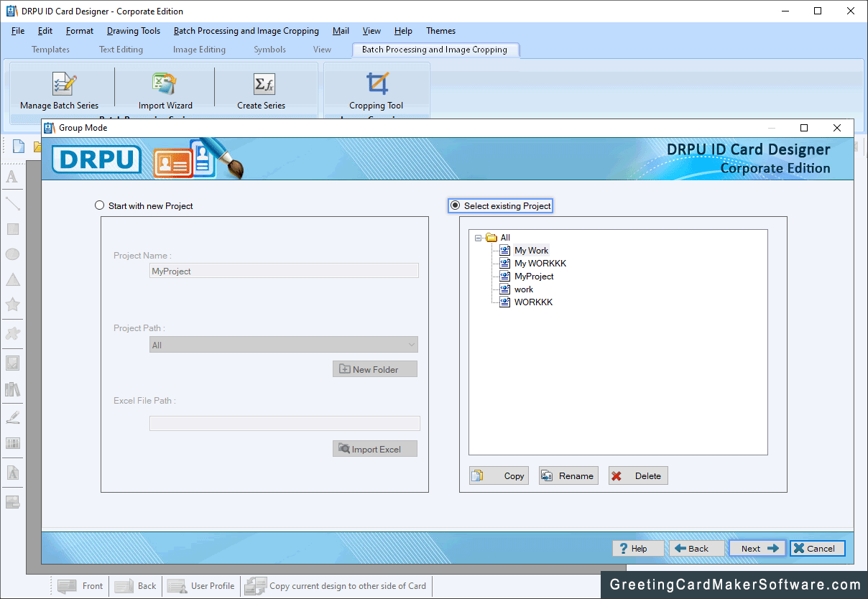Click the Delete project button
This screenshot has width=868, height=599.
(638, 475)
